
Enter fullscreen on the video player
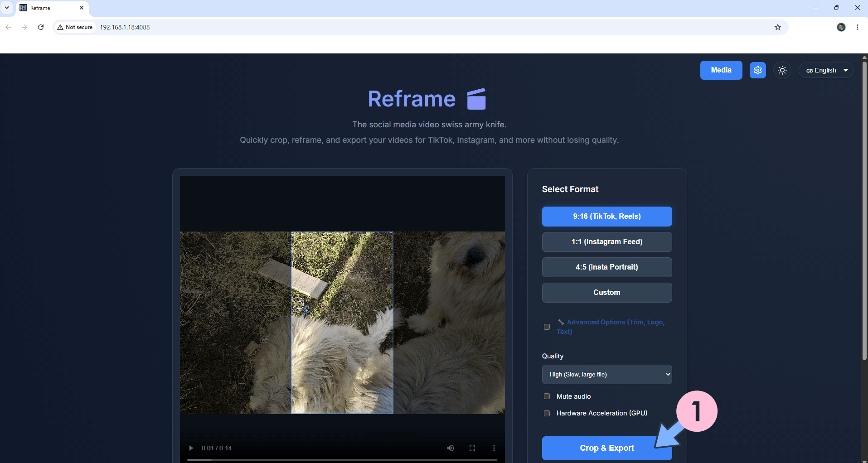coord(472,448)
